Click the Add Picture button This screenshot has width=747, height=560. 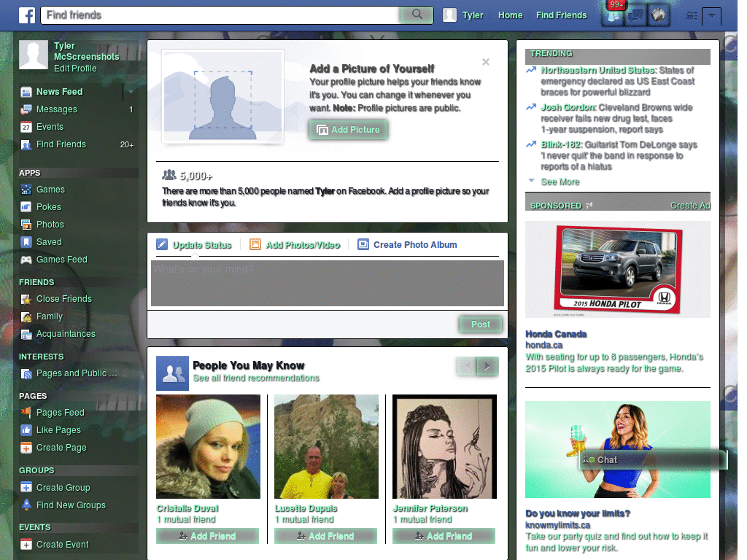(348, 130)
